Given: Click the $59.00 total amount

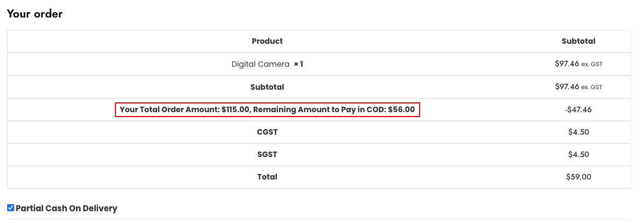Looking at the screenshot, I should click(579, 177).
